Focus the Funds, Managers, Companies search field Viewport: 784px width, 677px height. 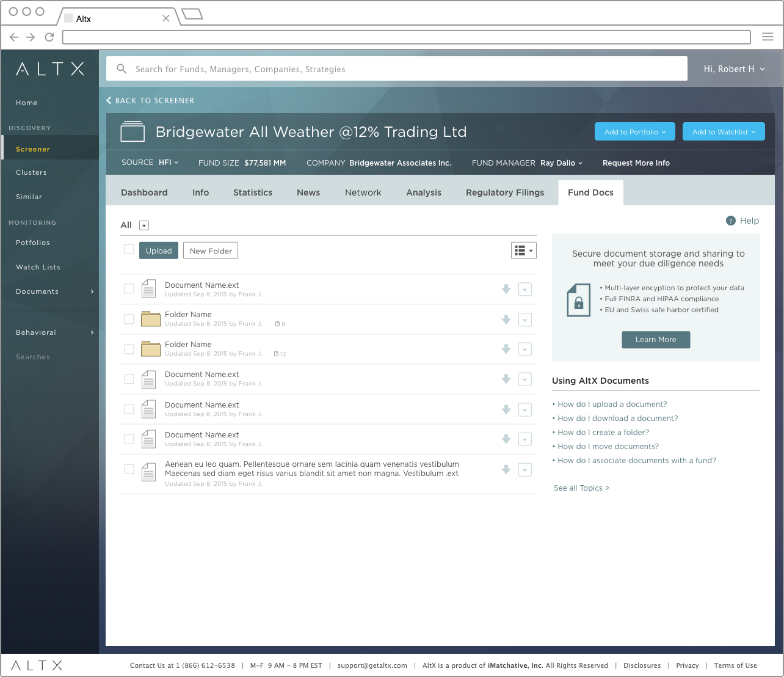pyautogui.click(x=397, y=69)
